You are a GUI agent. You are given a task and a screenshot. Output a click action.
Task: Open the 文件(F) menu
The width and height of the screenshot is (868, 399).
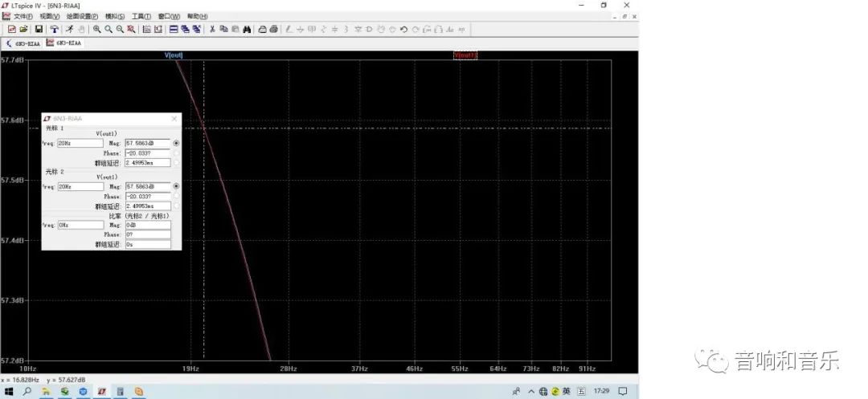pyautogui.click(x=23, y=17)
